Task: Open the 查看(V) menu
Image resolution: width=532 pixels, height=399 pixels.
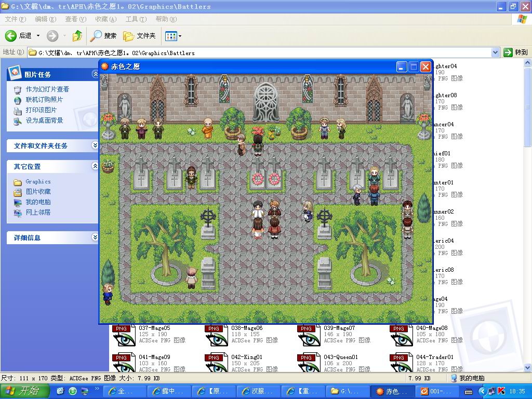Action: [x=75, y=19]
